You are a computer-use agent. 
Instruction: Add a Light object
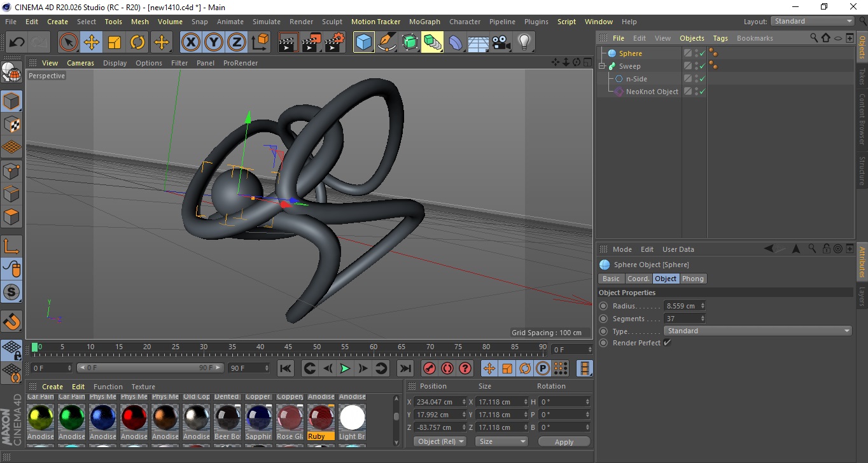click(524, 43)
